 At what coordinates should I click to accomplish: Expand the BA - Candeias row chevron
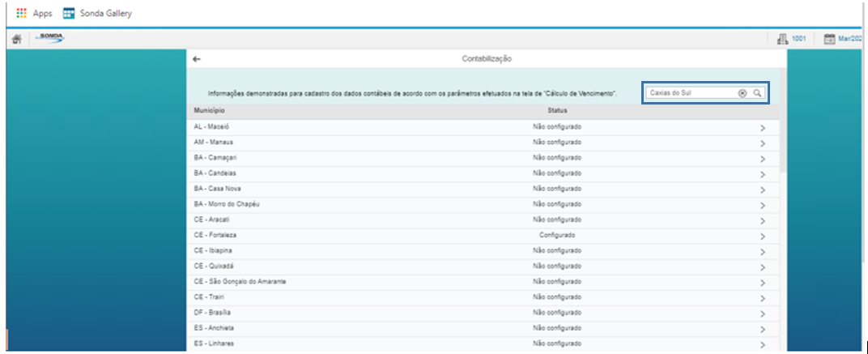pyautogui.click(x=762, y=174)
